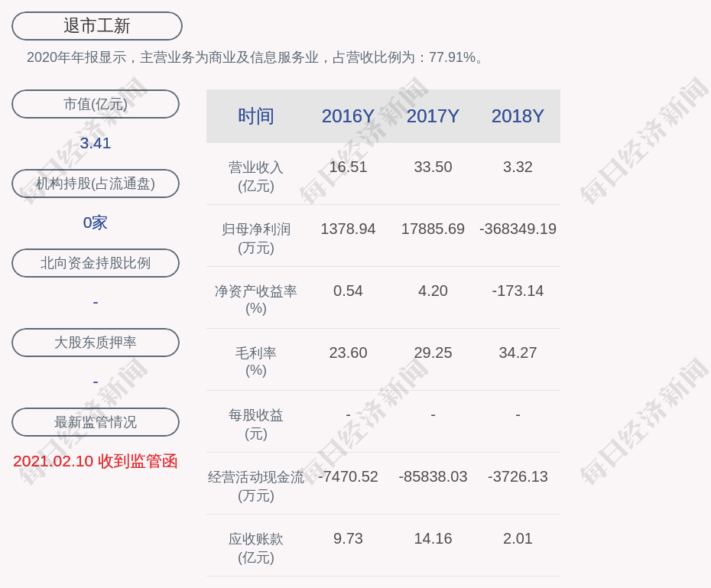The width and height of the screenshot is (711, 588).
Task: Select revenue value 33.50
Action: pyautogui.click(x=433, y=167)
